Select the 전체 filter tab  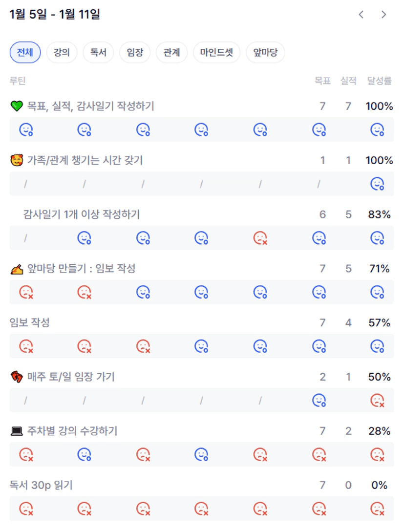coord(25,52)
